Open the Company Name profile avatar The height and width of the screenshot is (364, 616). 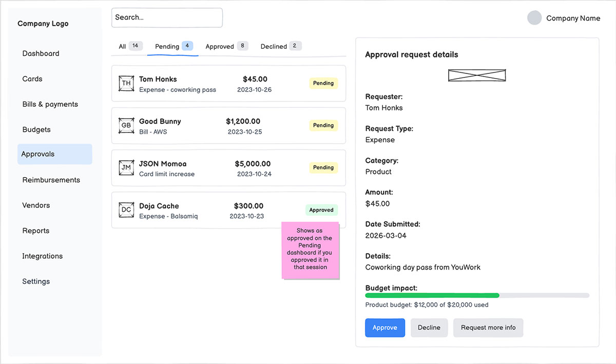(x=534, y=18)
